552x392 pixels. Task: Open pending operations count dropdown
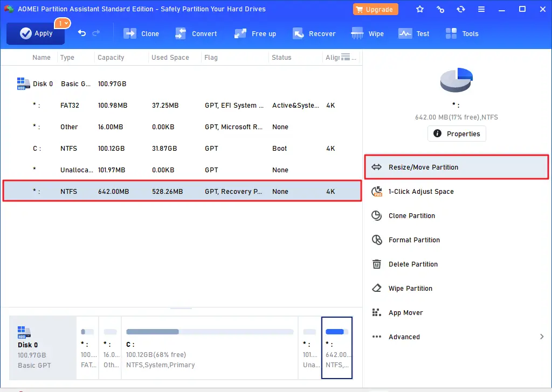click(x=63, y=23)
